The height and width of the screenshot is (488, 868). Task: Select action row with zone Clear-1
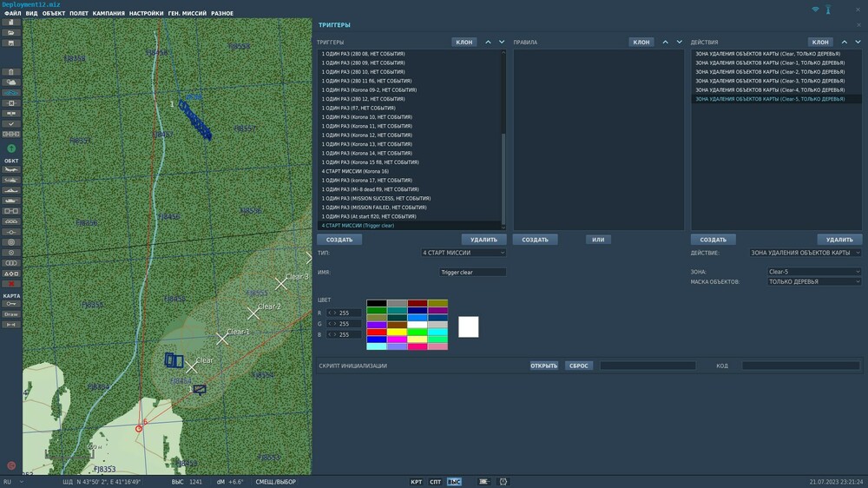click(775, 63)
